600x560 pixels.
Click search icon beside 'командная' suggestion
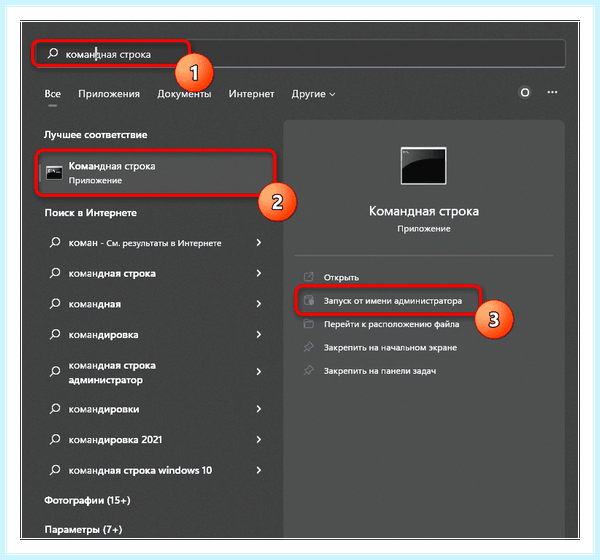coord(55,303)
